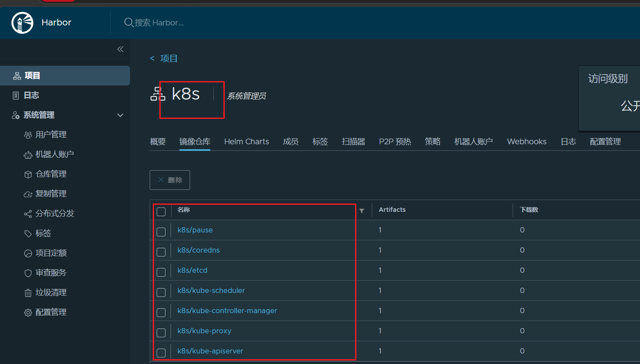This screenshot has width=640, height=364.
Task: Open the 名称 column filter icon
Action: point(362,211)
